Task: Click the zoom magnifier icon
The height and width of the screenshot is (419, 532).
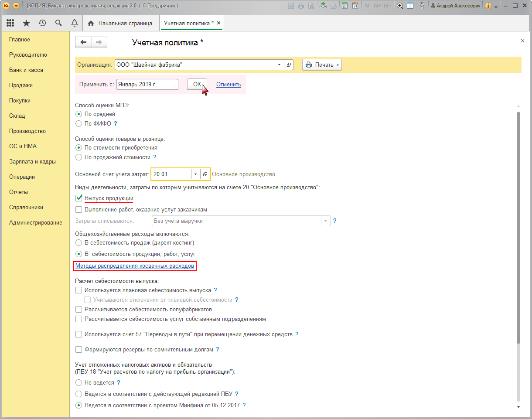Action: coord(400,6)
